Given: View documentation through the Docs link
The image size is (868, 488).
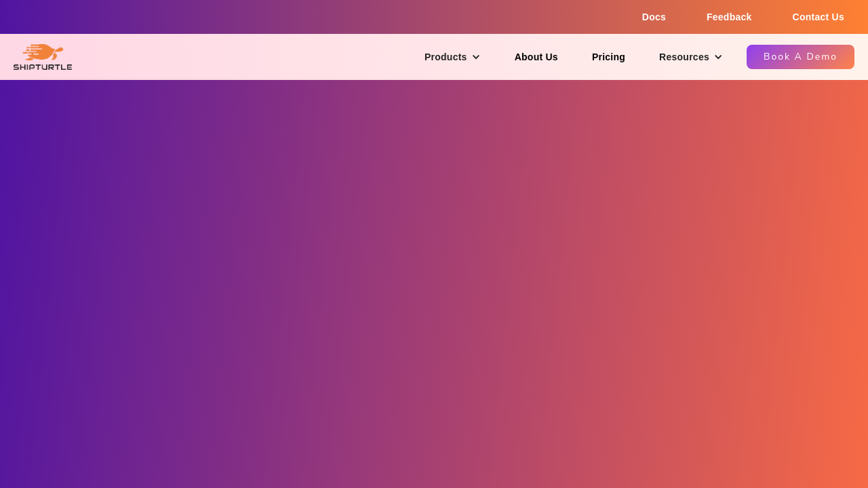Looking at the screenshot, I should click(x=654, y=17).
